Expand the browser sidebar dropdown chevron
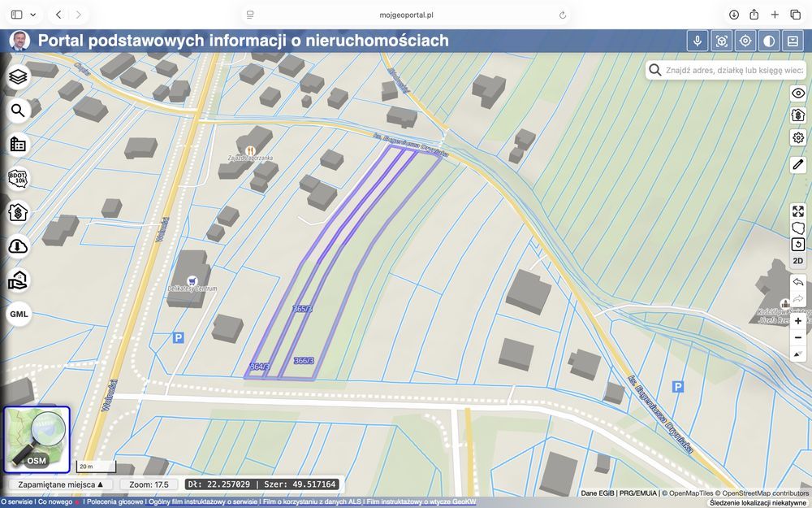 (33, 15)
